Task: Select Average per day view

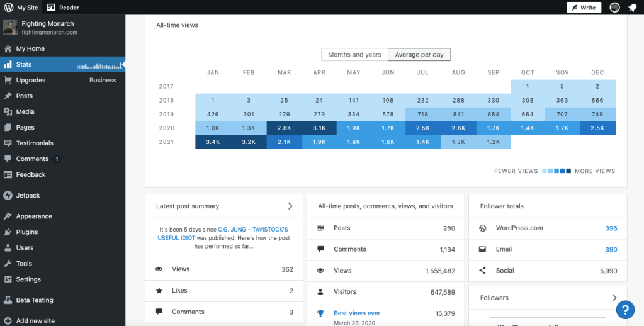Action: pos(419,55)
